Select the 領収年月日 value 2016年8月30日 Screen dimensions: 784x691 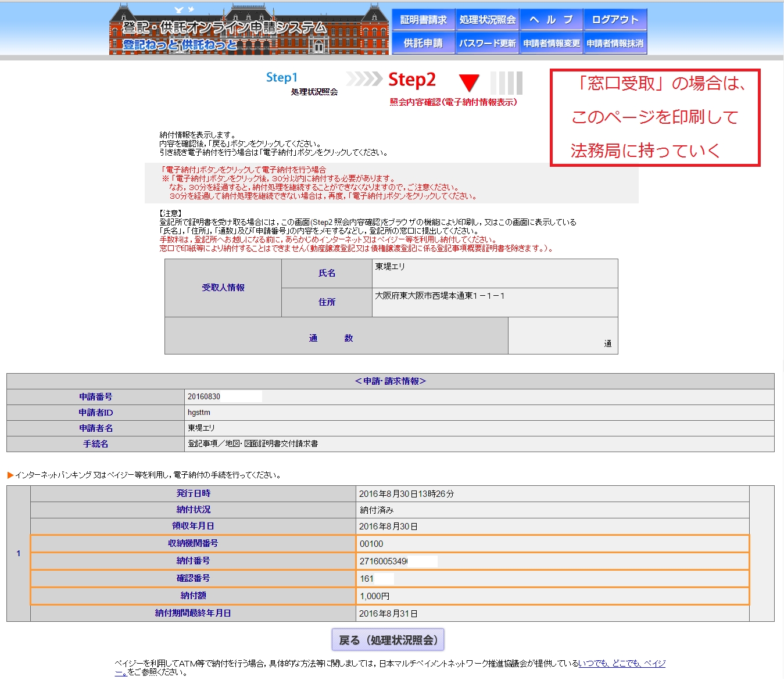point(388,526)
